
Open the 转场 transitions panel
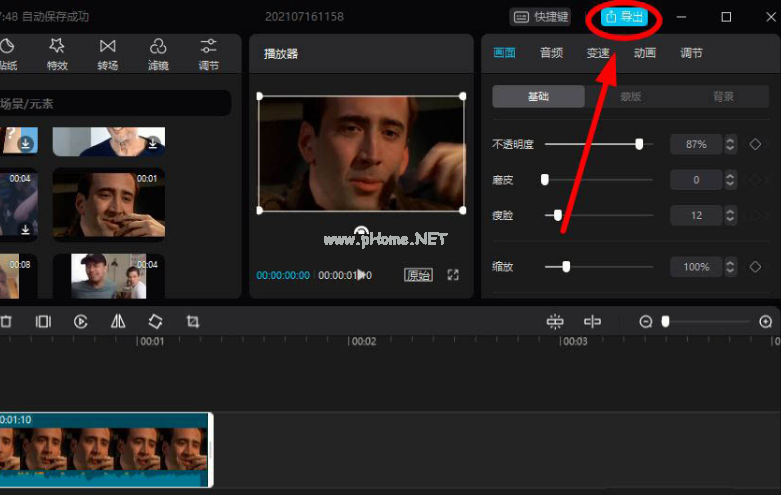[x=108, y=55]
